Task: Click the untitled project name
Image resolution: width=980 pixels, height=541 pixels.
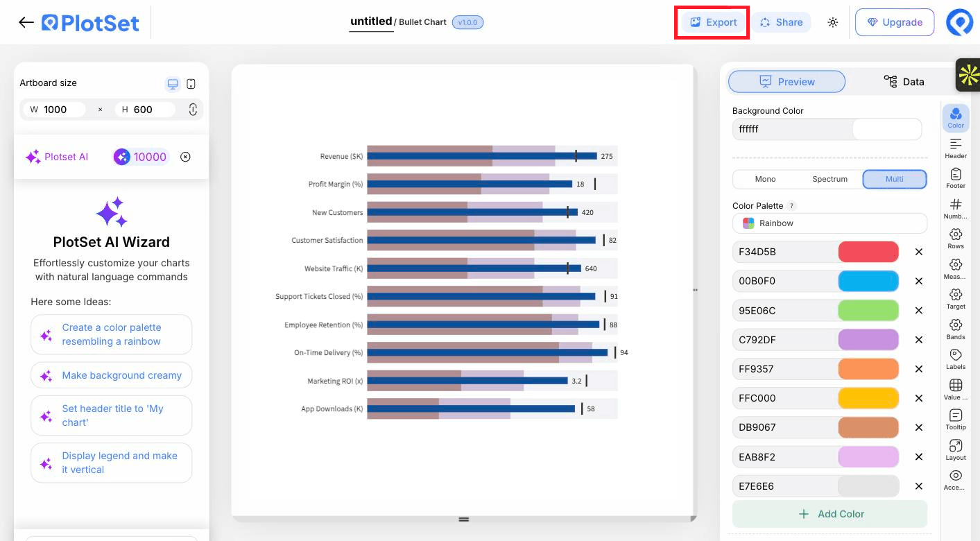Action: coord(371,22)
